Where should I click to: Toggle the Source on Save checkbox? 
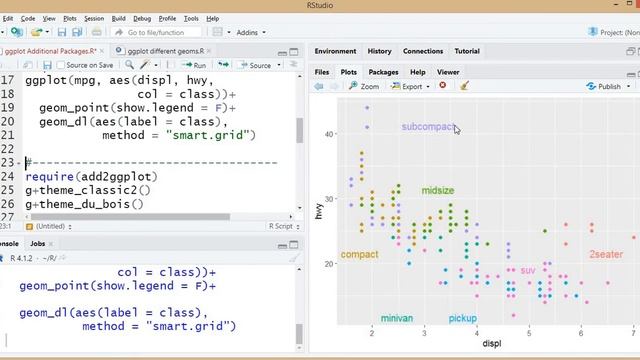pyautogui.click(x=61, y=65)
